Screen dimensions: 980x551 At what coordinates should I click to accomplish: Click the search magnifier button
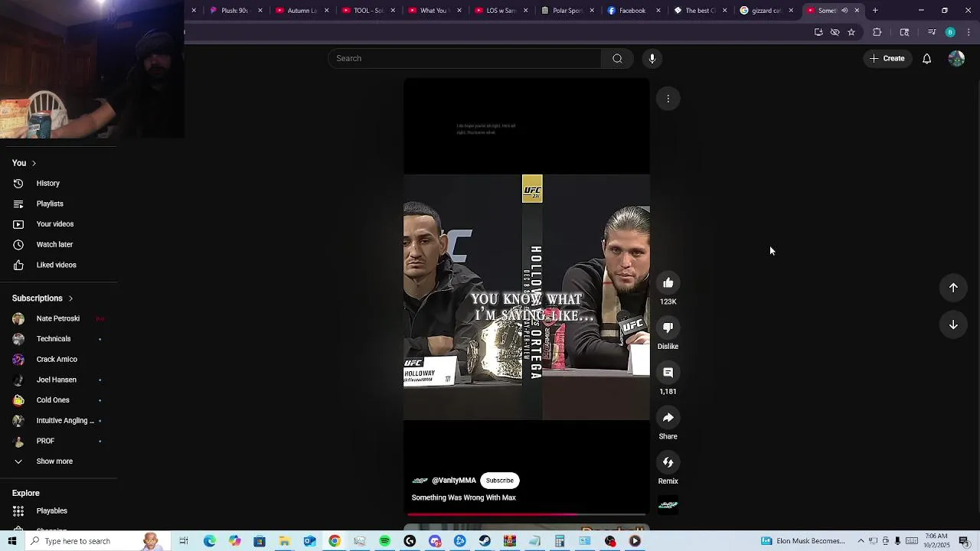click(x=617, y=58)
